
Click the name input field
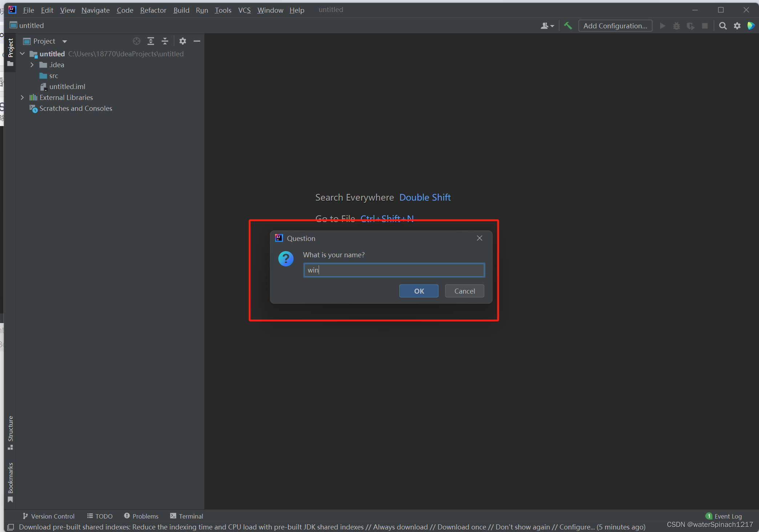[x=394, y=270]
